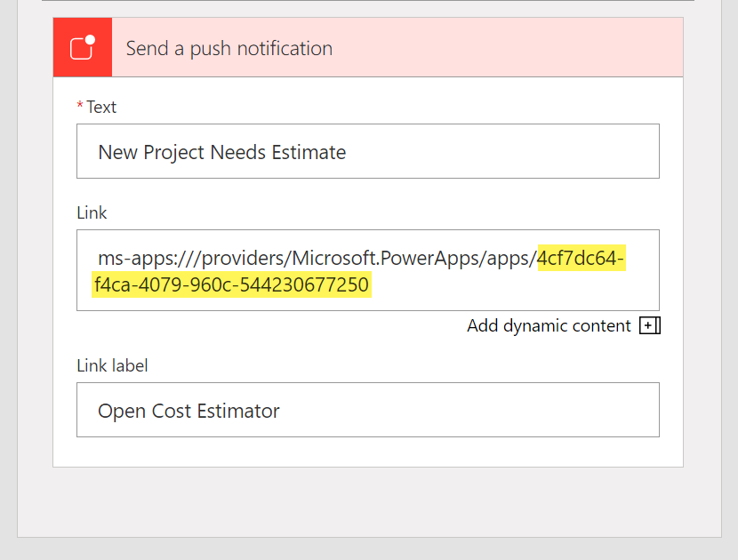This screenshot has height=560, width=738.
Task: Collapse the Send a push notification header
Action: coord(368,47)
